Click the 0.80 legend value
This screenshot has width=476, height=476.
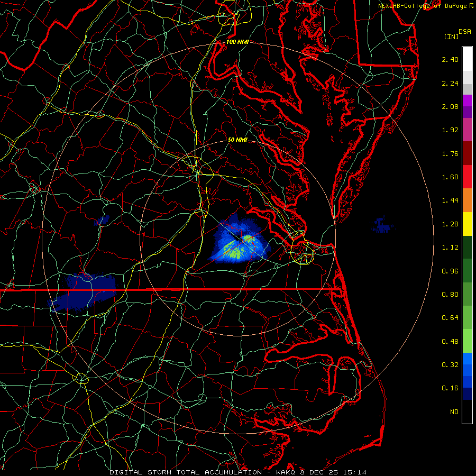coord(450,295)
